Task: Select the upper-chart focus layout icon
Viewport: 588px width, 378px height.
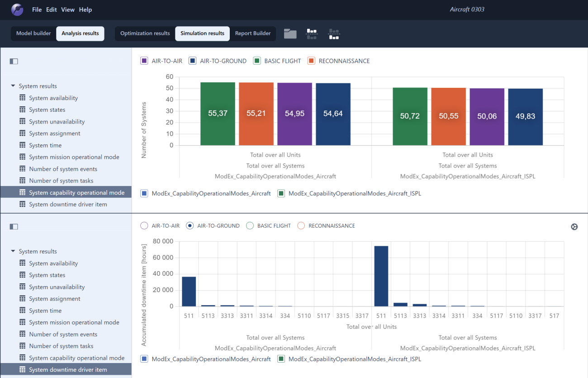Action: [312, 33]
